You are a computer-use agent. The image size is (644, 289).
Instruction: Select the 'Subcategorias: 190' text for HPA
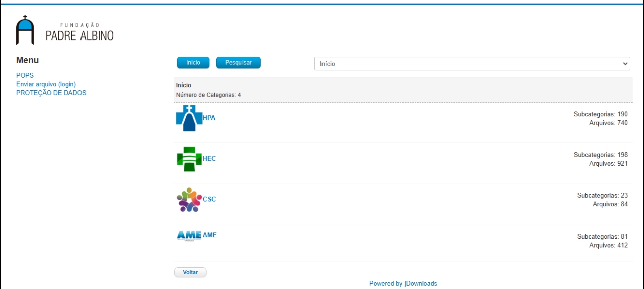pos(601,114)
